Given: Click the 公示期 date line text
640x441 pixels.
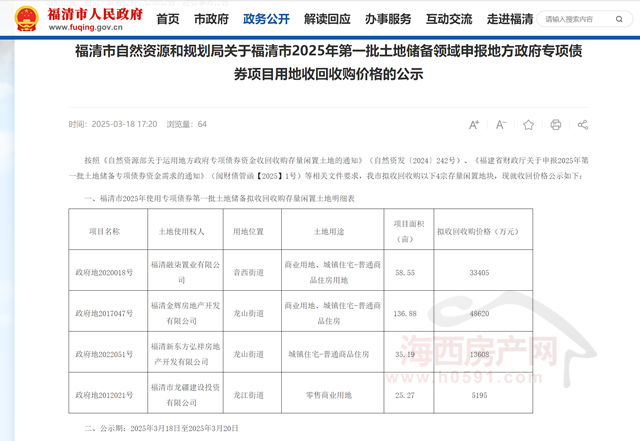Looking at the screenshot, I should 161,428.
